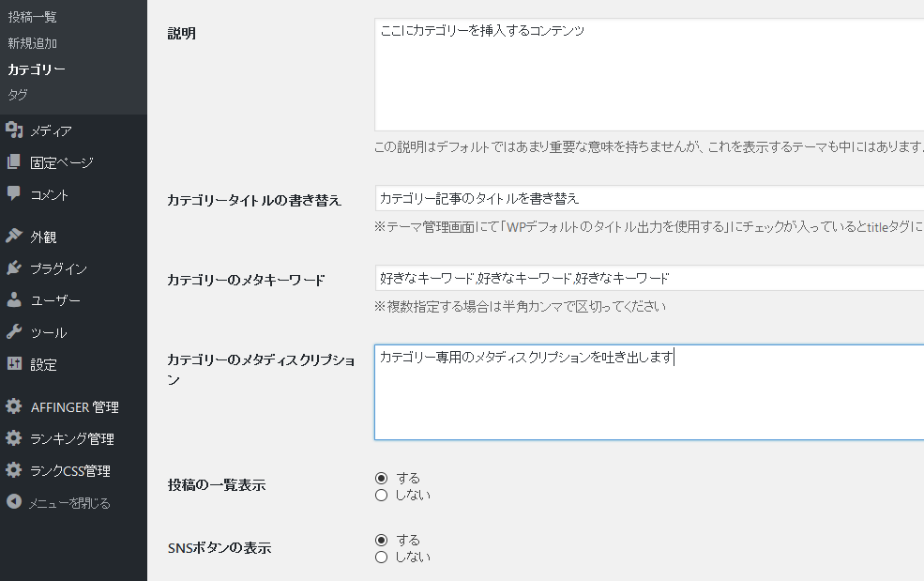Click the カテゴリーのメタキーワード input field
Screen dimensions: 924x581
tap(649, 278)
